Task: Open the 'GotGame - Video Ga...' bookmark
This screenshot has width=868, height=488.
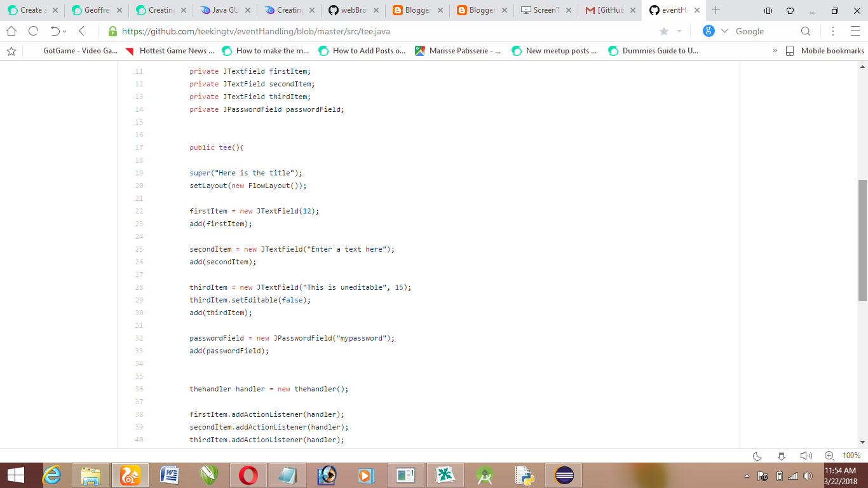Action: coord(81,51)
